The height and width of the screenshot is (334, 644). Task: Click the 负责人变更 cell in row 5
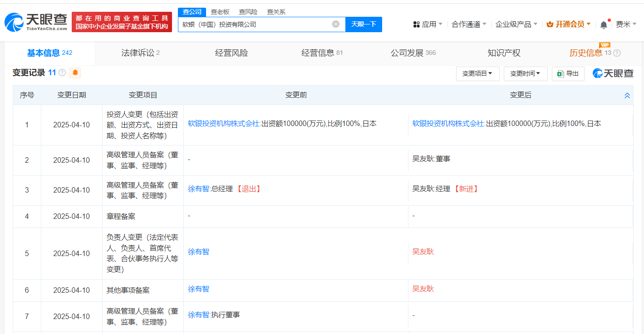143,253
